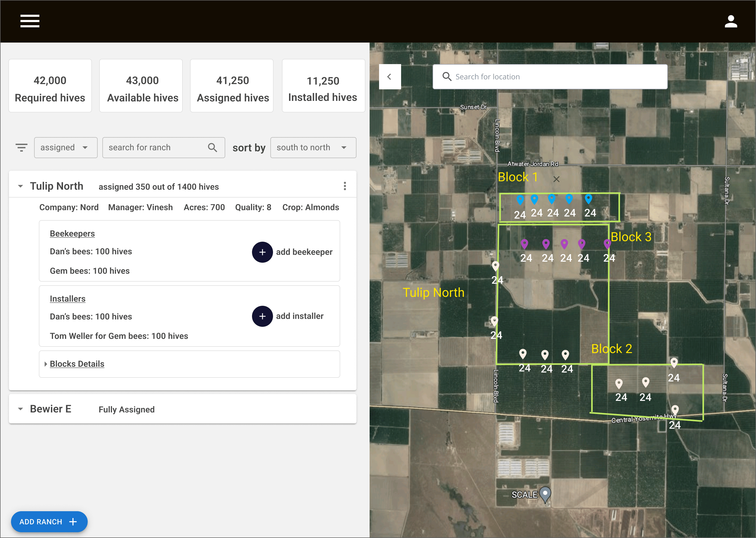756x538 pixels.
Task: Open Tulip North three-dot options menu
Action: tap(345, 186)
